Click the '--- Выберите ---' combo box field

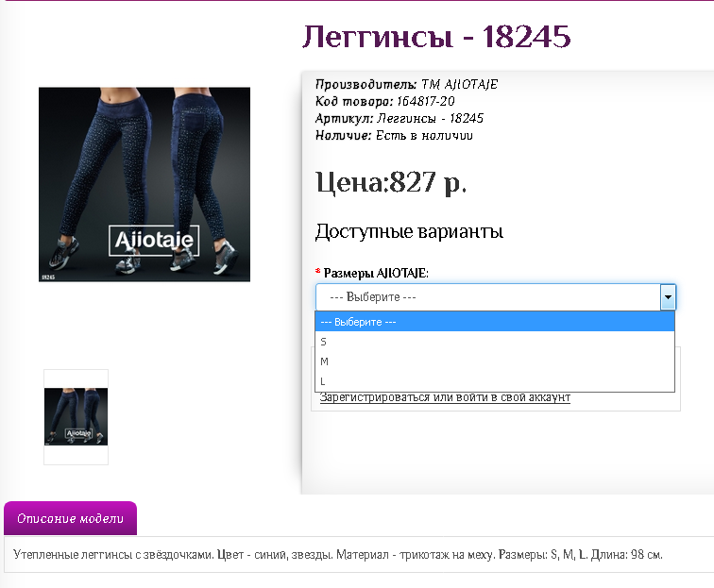point(487,297)
